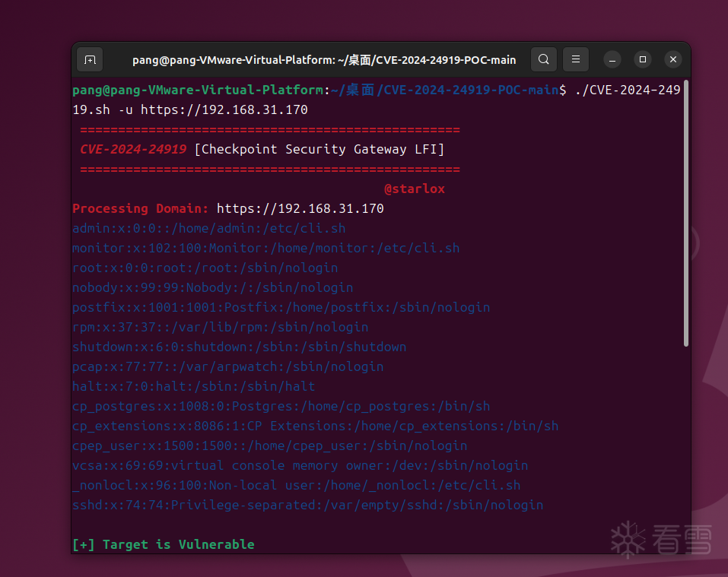Click the halt:x:7:0 passwd line
The image size is (728, 577).
point(194,386)
